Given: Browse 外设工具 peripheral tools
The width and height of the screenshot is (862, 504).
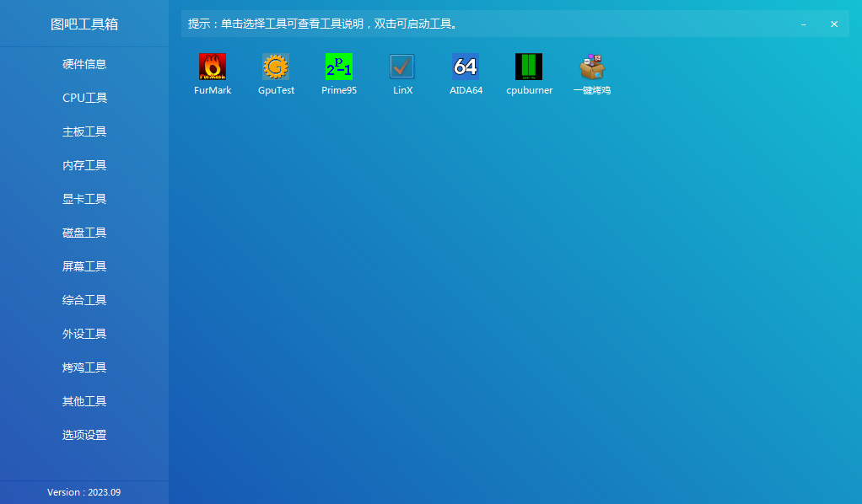Looking at the screenshot, I should (84, 334).
